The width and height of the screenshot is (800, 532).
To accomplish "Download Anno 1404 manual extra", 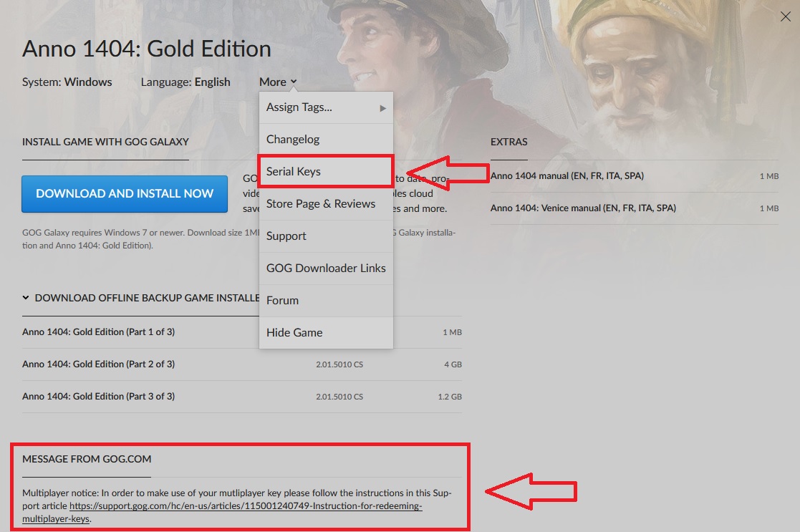I will tap(634, 176).
